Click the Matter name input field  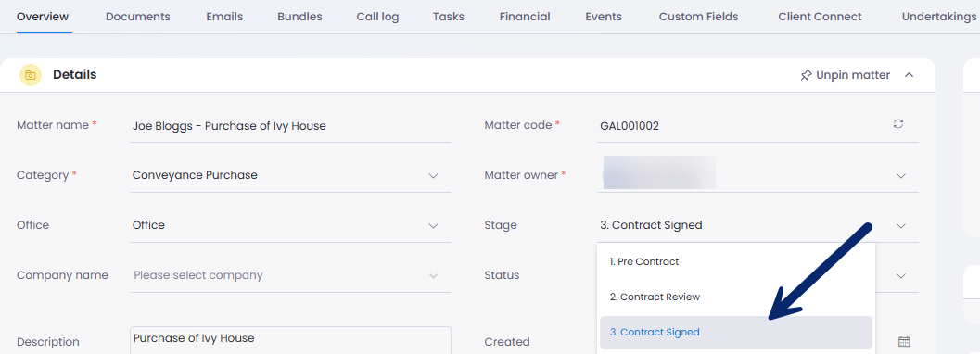pyautogui.click(x=290, y=125)
